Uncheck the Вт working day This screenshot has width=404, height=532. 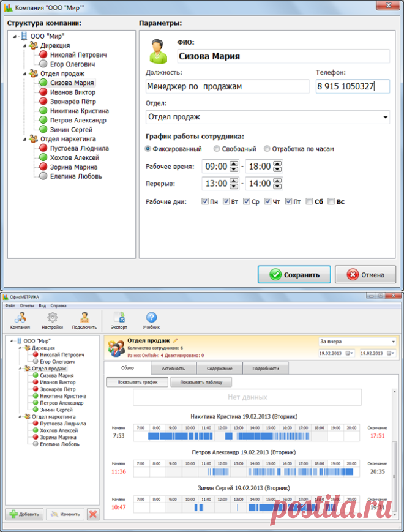pyautogui.click(x=226, y=201)
